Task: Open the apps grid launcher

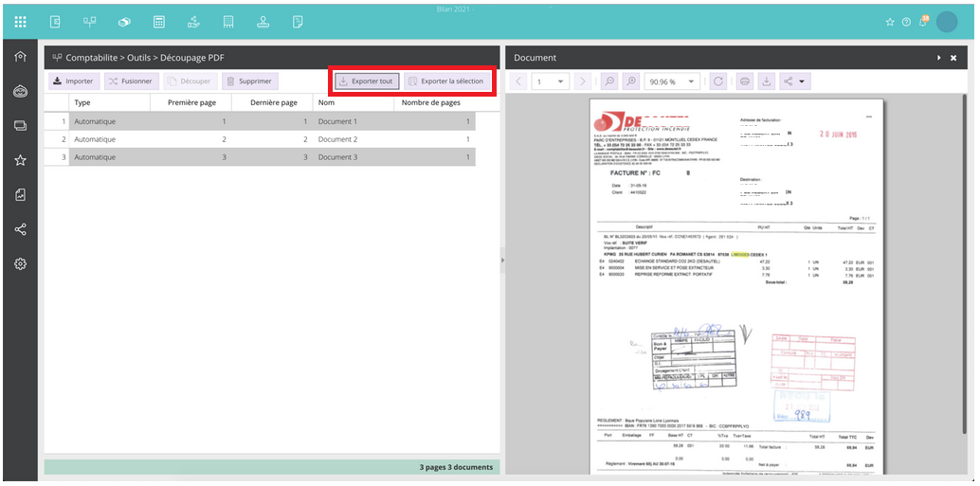Action: click(20, 22)
